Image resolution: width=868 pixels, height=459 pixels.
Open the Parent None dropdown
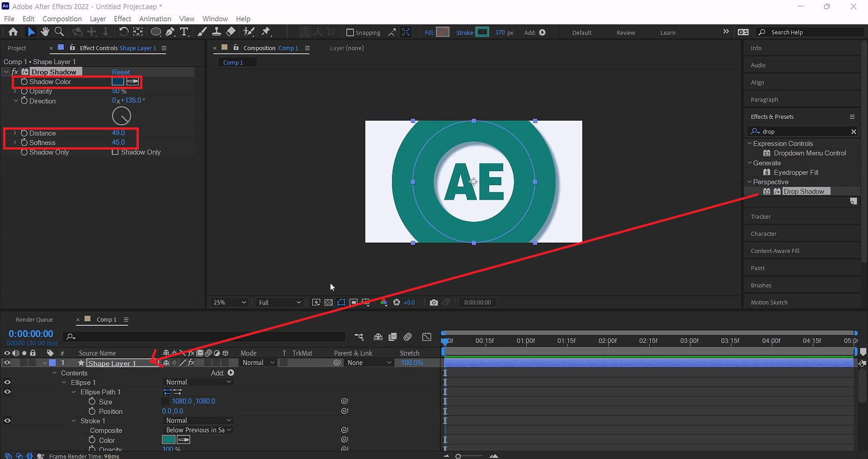pos(368,363)
